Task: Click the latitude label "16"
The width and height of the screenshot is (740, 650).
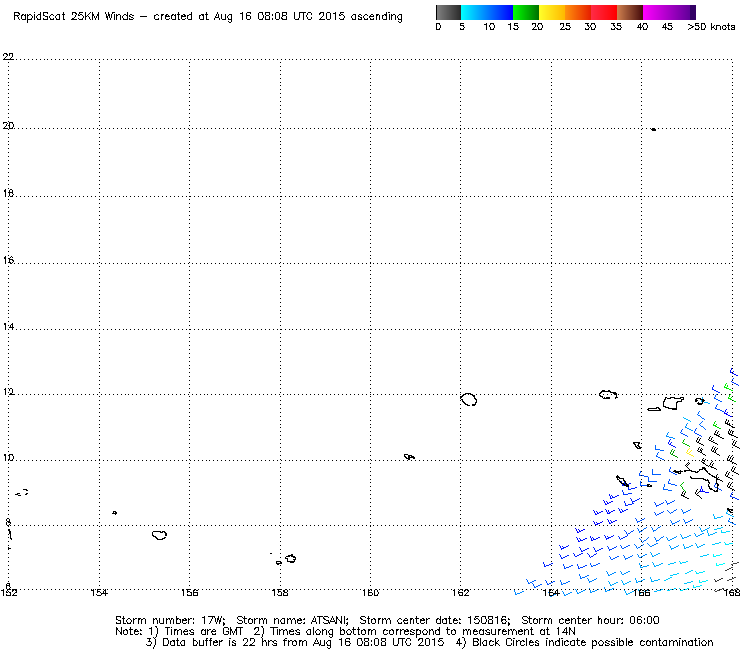Action: pyautogui.click(x=8, y=260)
